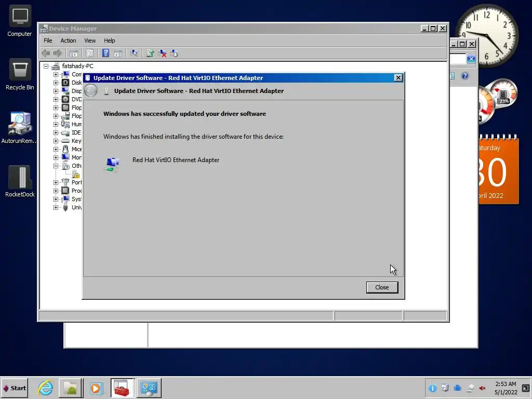532x399 pixels.
Task: Click the blue help icon in the background window
Action: click(x=465, y=76)
